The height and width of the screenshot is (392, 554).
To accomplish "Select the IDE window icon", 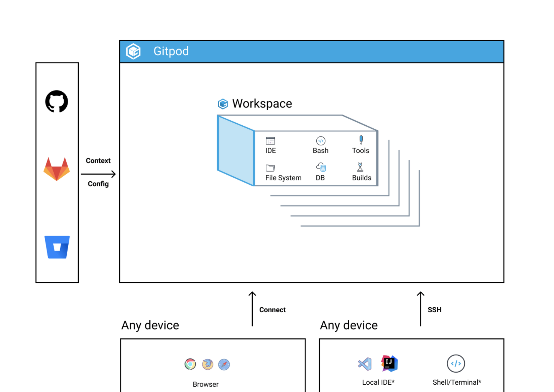I will pyautogui.click(x=270, y=141).
